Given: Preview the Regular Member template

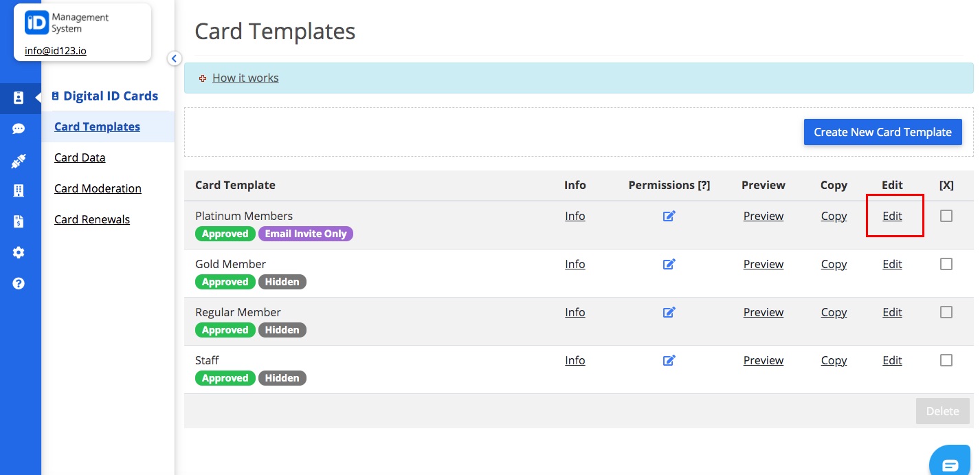Looking at the screenshot, I should [763, 312].
